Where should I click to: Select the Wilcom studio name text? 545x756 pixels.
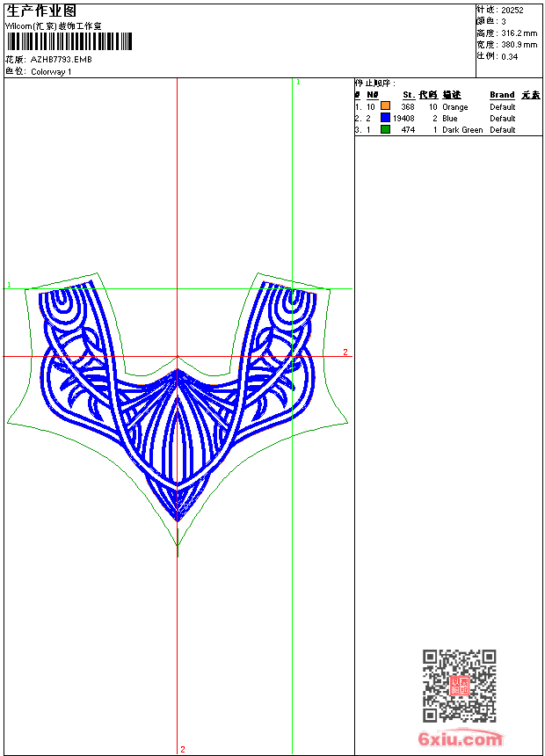(x=54, y=26)
